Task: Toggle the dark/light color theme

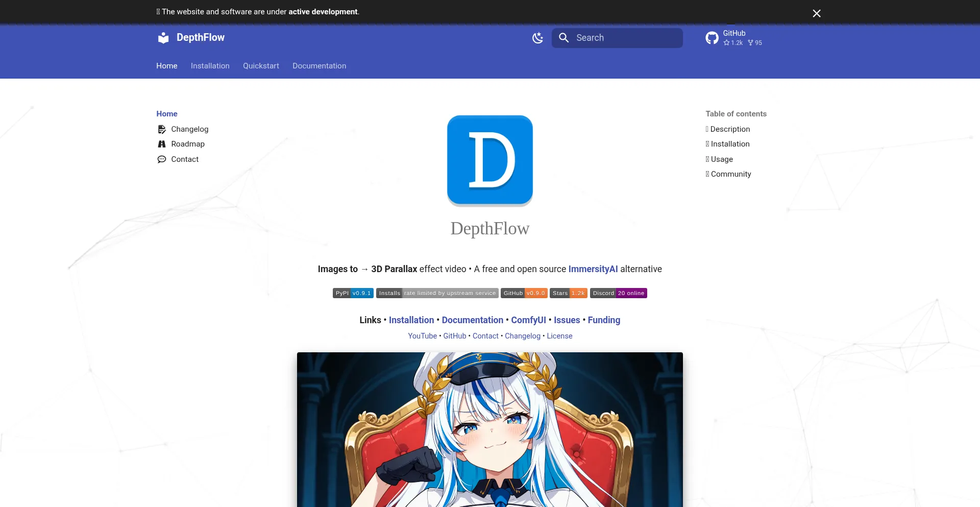Action: [x=537, y=38]
